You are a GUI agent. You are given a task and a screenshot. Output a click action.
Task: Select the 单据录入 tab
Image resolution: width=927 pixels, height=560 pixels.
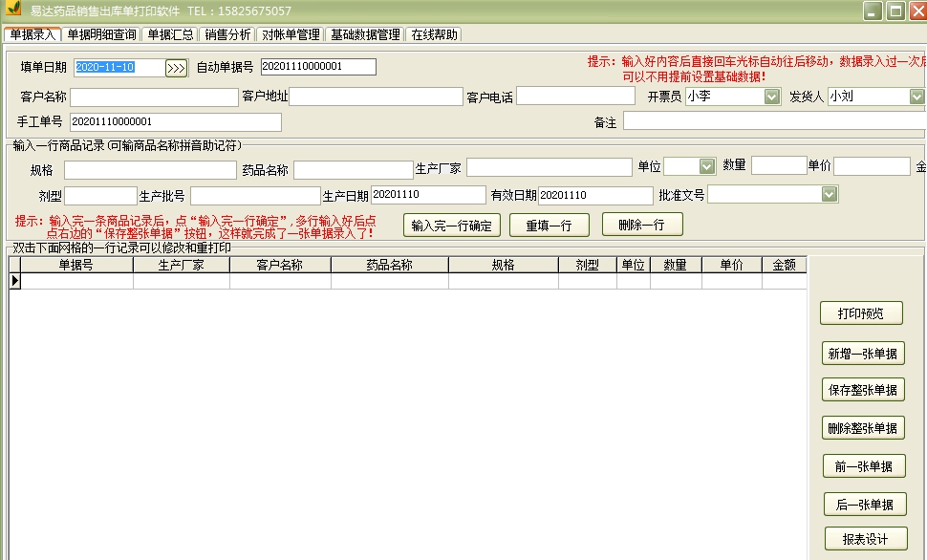pos(33,32)
